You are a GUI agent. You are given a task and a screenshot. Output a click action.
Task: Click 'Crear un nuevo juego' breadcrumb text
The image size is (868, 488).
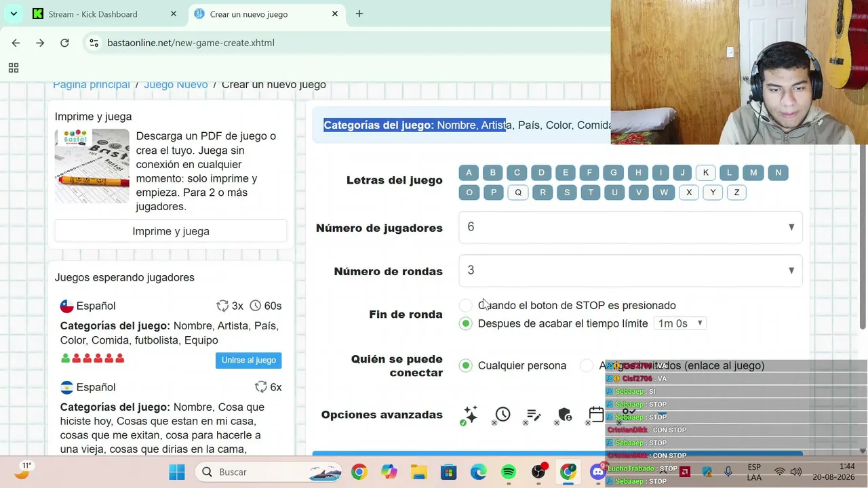point(274,85)
